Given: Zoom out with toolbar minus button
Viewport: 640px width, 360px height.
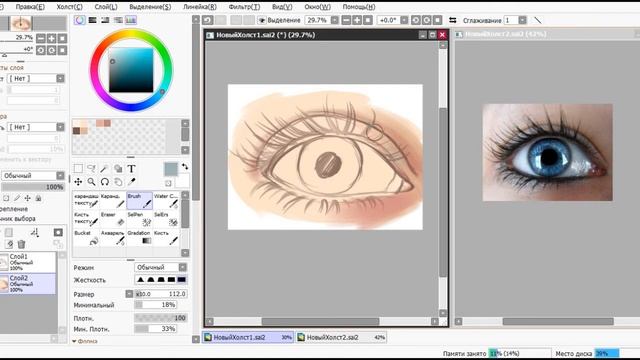Looking at the screenshot, I should click(x=346, y=20).
